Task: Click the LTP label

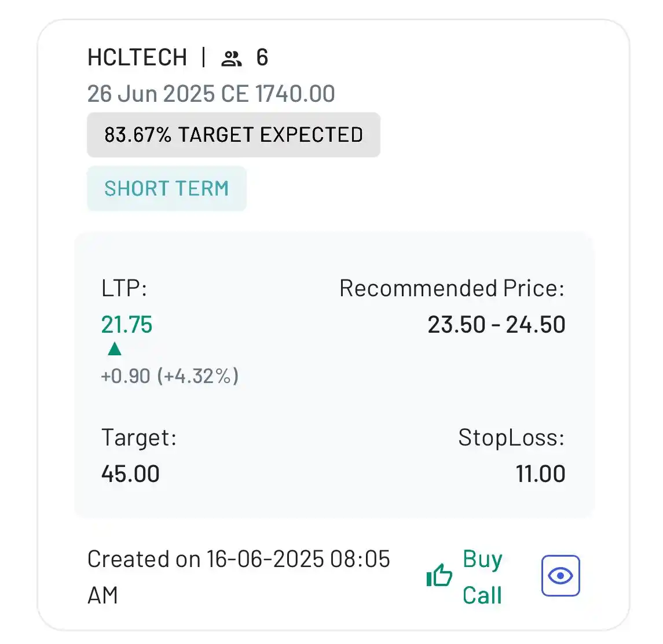Action: pos(124,288)
